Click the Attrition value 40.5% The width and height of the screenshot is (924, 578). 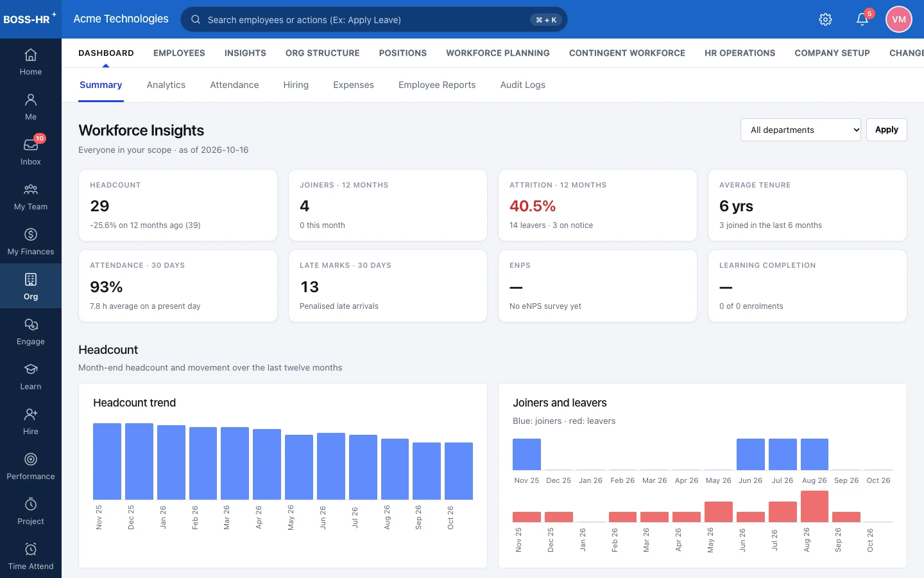click(533, 206)
